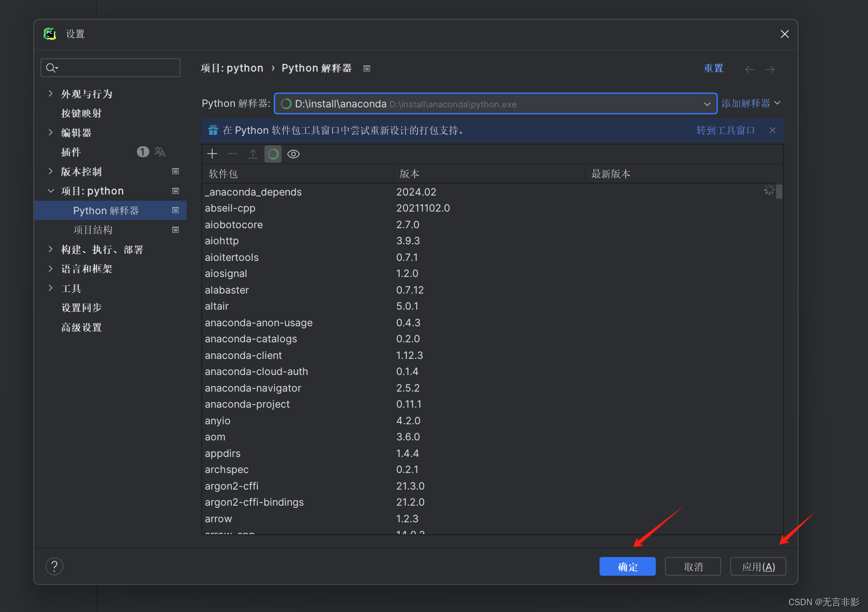Open 项目结构 settings page

93,230
